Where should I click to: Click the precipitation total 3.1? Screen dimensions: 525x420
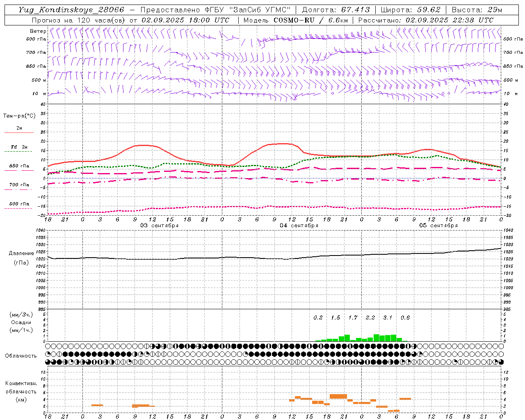point(388,318)
